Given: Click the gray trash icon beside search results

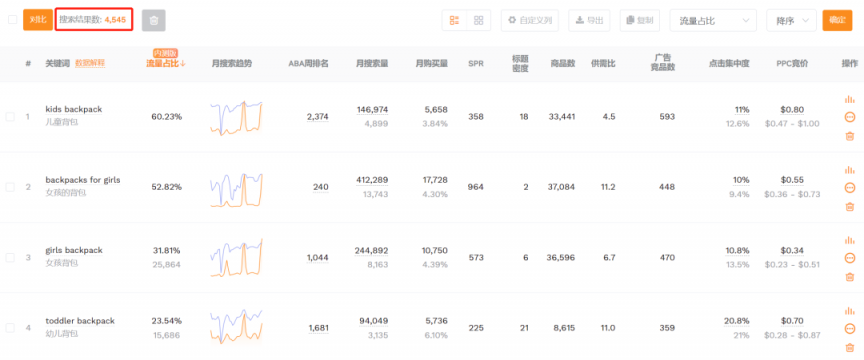Looking at the screenshot, I should click(x=154, y=20).
